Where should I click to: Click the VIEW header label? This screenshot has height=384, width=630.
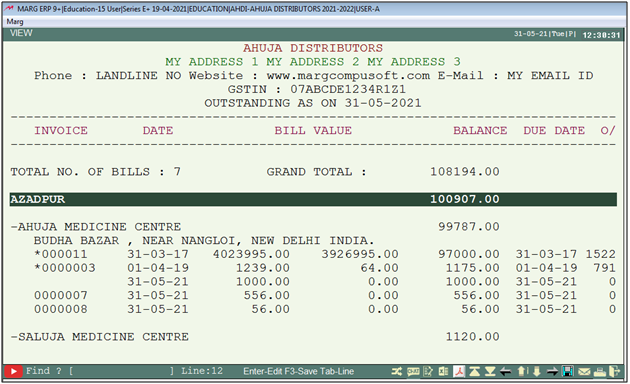21,33
